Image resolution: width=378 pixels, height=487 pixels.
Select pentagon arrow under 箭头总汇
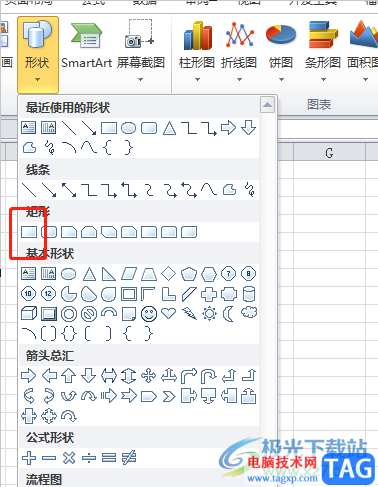tap(149, 396)
